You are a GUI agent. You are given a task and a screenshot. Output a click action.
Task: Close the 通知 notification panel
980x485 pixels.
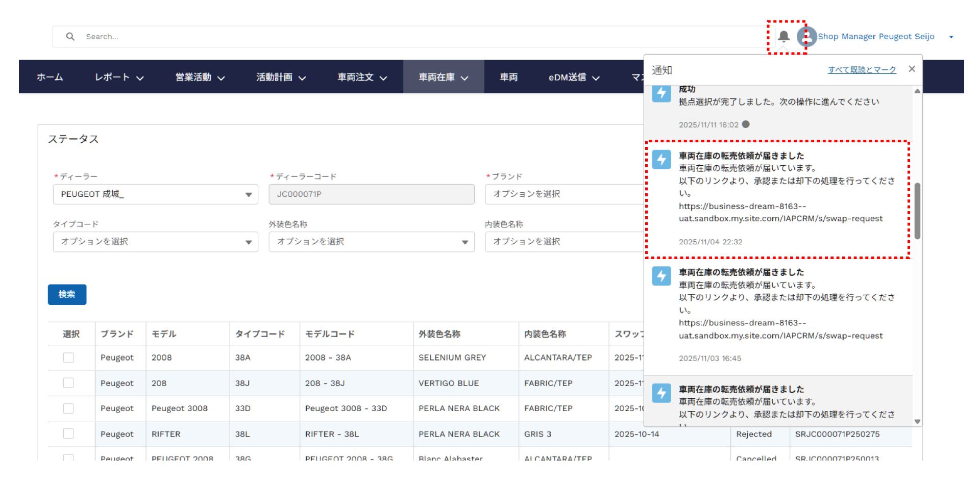click(912, 69)
